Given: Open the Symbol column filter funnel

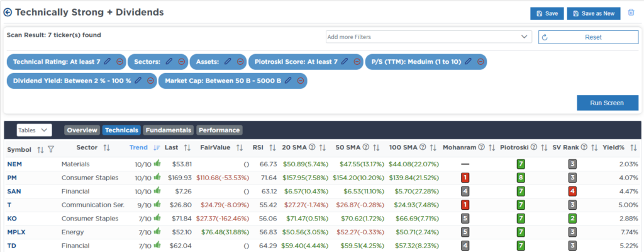Looking at the screenshot, I should coord(51,149).
